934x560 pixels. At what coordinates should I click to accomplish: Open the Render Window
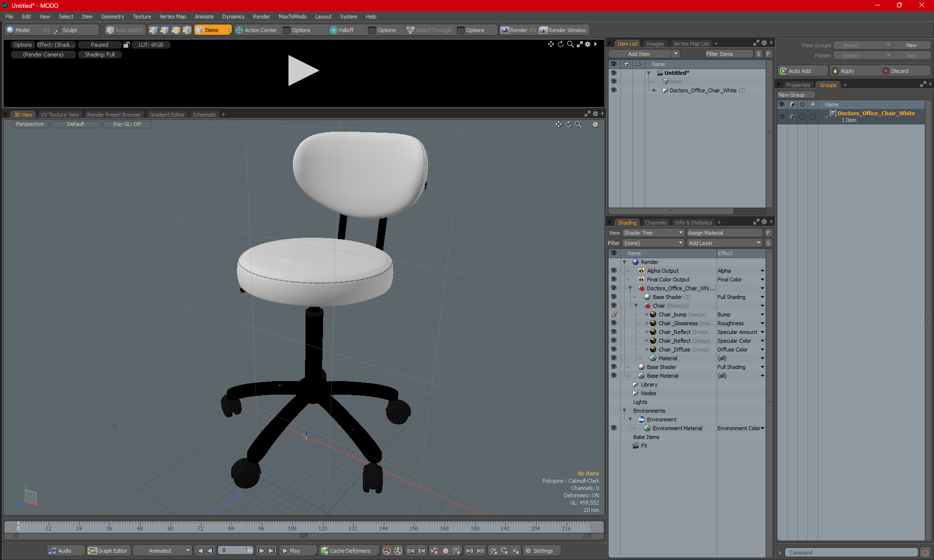[563, 30]
